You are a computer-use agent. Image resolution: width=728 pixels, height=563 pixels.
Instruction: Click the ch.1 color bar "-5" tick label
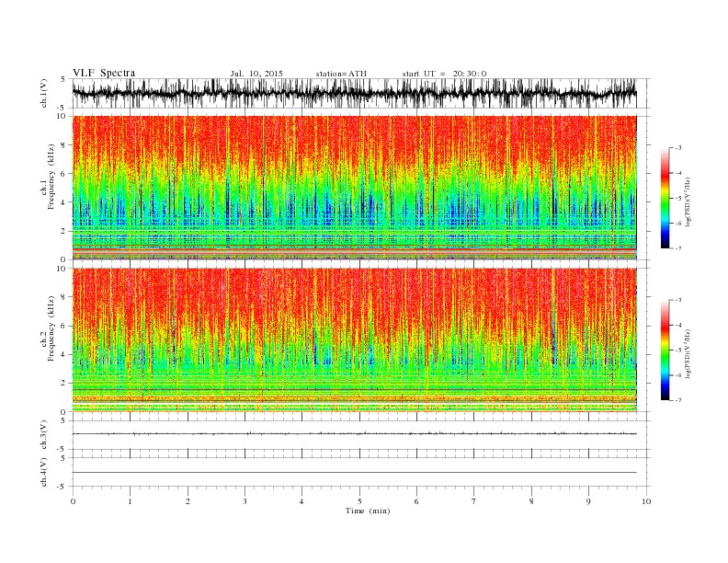[x=677, y=199]
